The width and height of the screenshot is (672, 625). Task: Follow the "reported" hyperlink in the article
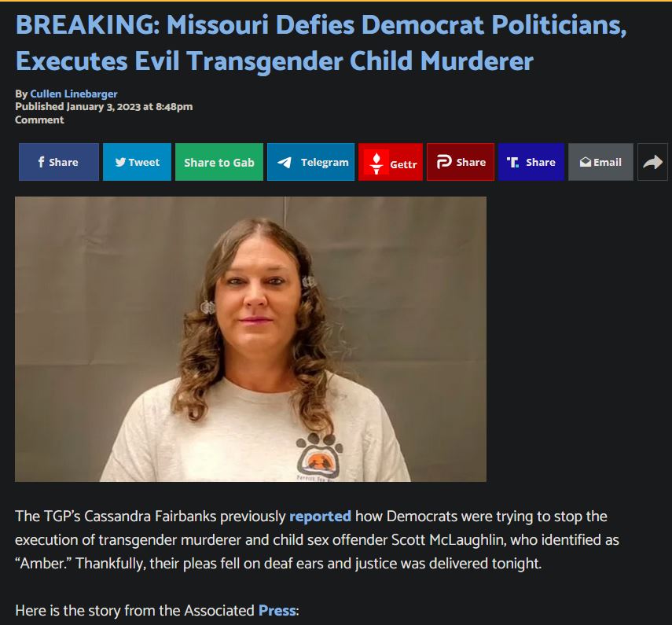(320, 517)
